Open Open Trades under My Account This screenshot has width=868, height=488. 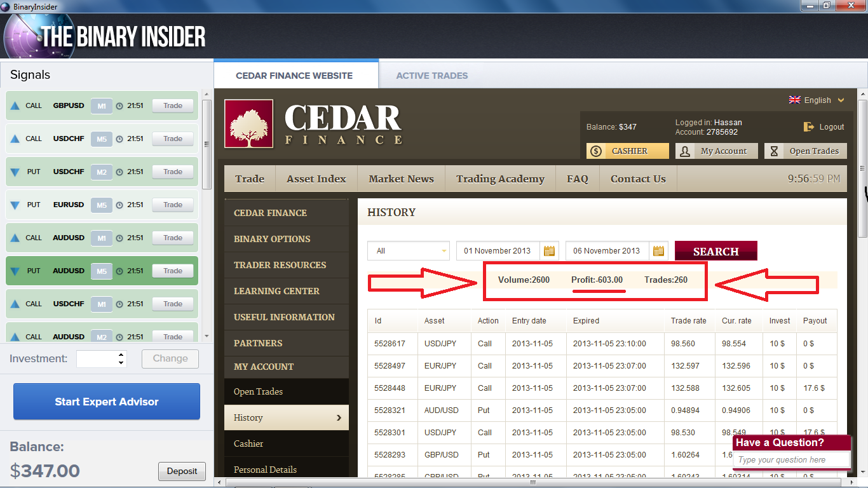coord(287,391)
